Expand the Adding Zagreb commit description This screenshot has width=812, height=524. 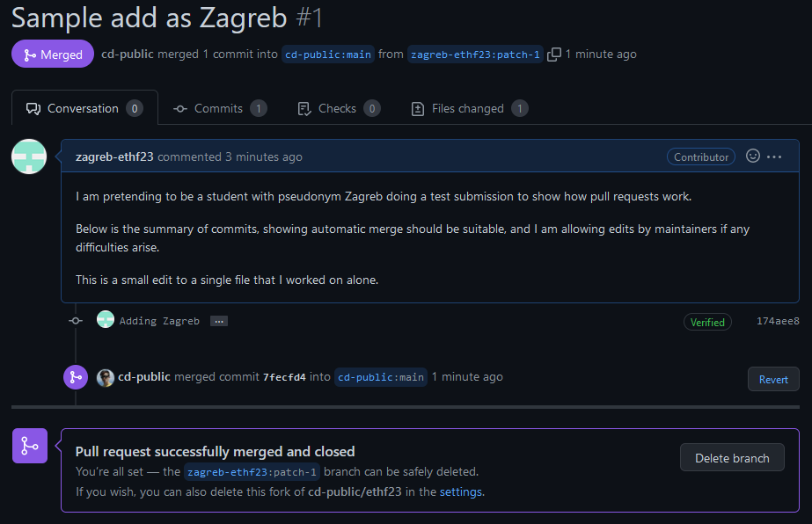219,322
